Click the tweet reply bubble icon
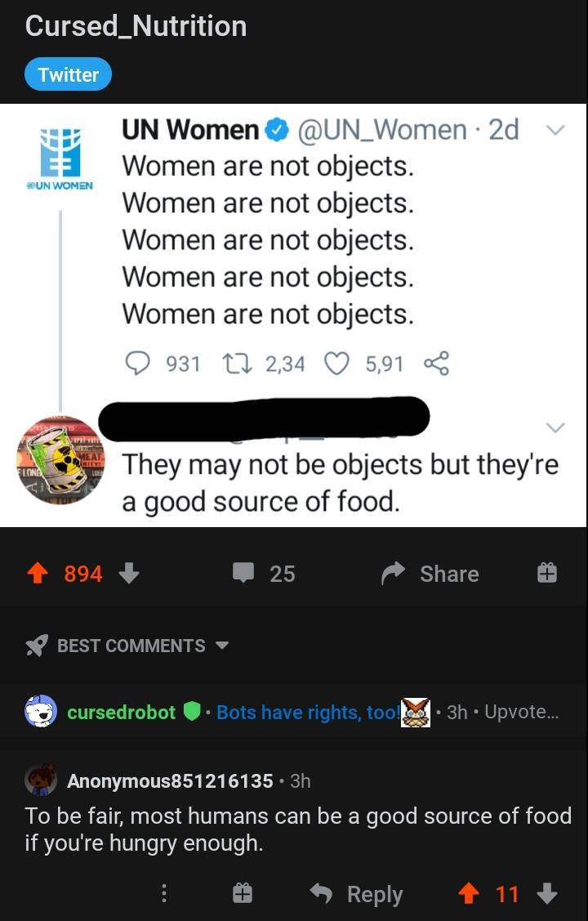The width and height of the screenshot is (588, 921). tap(140, 364)
